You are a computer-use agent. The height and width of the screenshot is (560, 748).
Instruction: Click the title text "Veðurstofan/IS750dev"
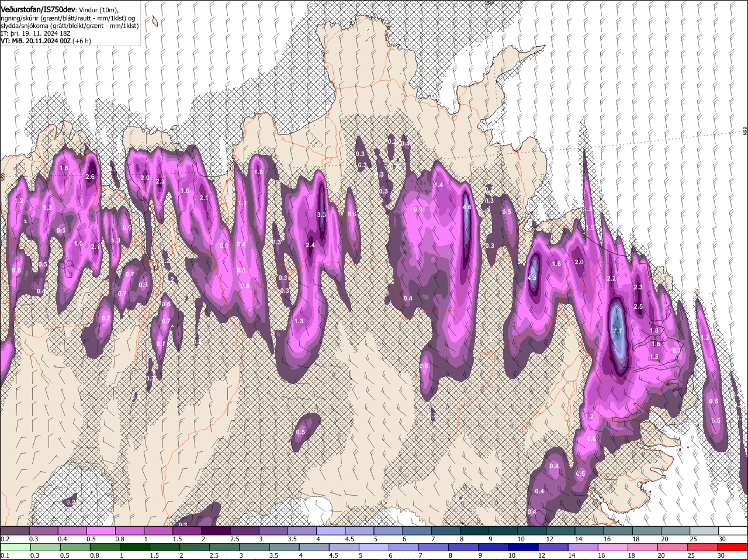[38, 10]
